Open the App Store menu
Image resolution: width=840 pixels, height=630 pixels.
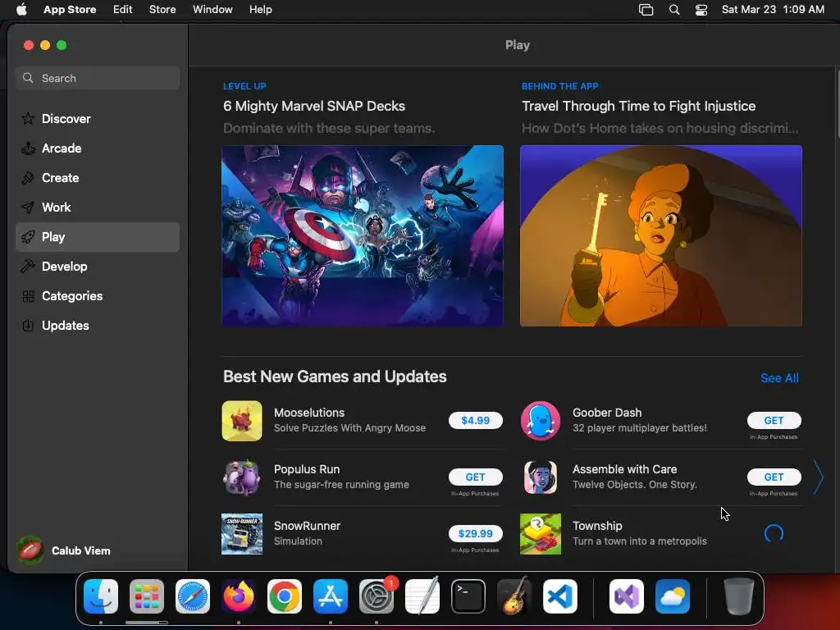(x=70, y=10)
